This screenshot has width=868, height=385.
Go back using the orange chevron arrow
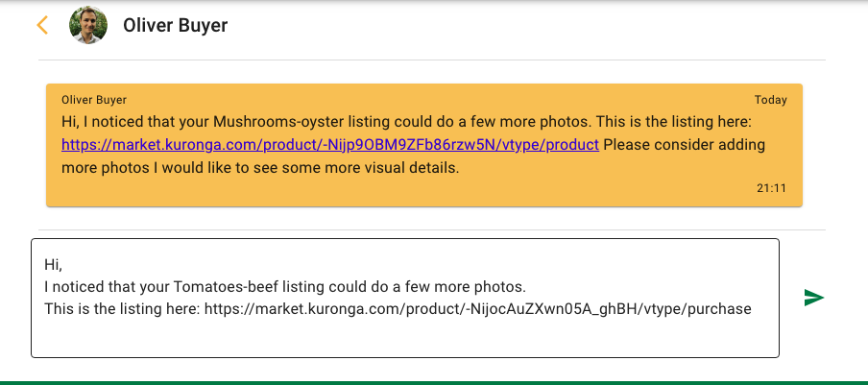pyautogui.click(x=42, y=26)
